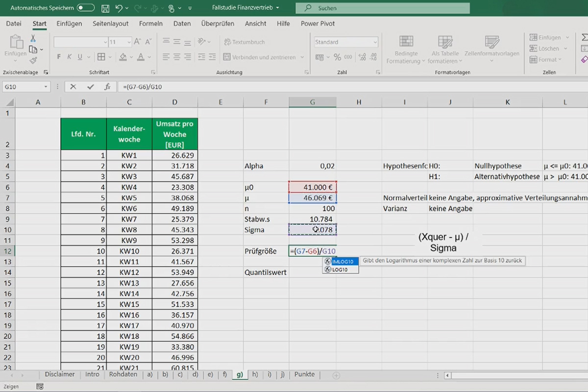Click the Suchen search box
Image resolution: width=588 pixels, height=392 pixels.
coord(383,8)
